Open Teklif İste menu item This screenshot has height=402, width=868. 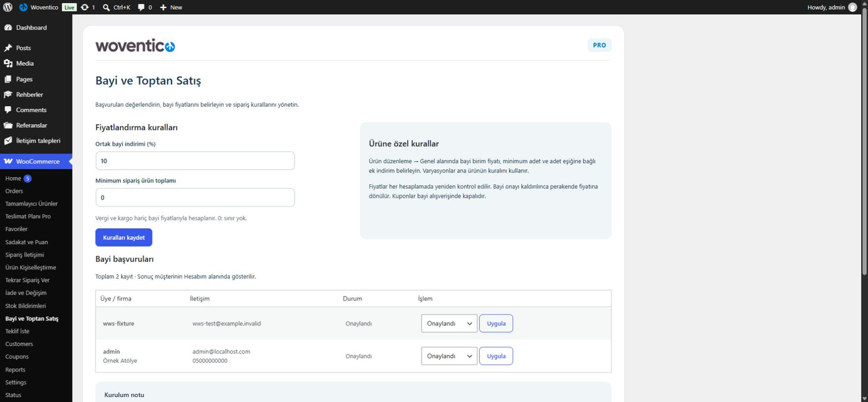(x=17, y=331)
